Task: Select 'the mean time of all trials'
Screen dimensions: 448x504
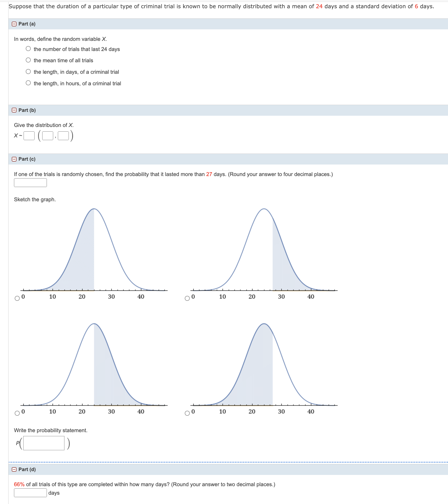Action: [x=28, y=60]
